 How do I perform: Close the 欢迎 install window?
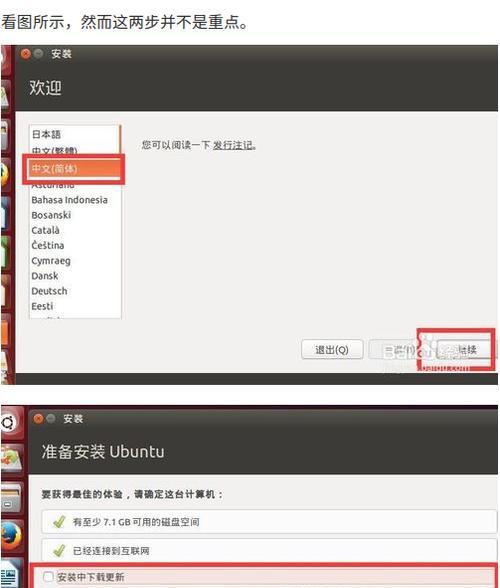[26, 54]
